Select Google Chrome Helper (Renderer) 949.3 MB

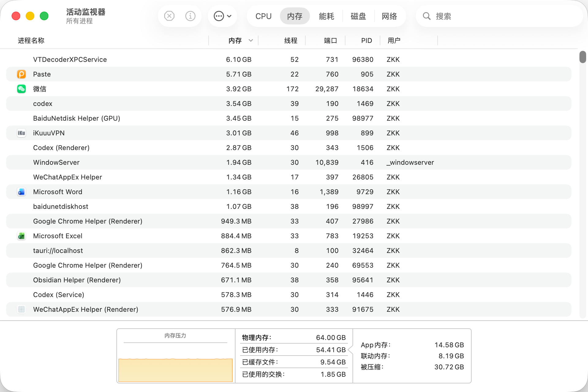(x=289, y=221)
